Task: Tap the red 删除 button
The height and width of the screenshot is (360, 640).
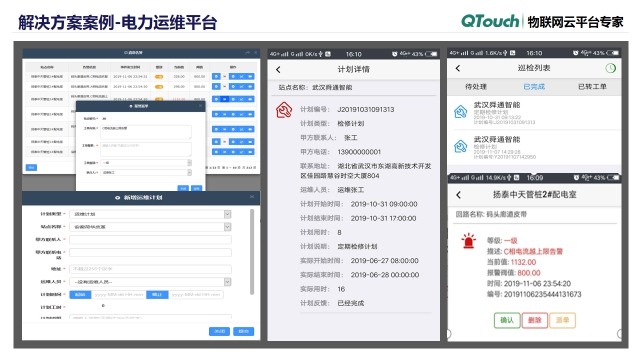Action: click(x=535, y=320)
